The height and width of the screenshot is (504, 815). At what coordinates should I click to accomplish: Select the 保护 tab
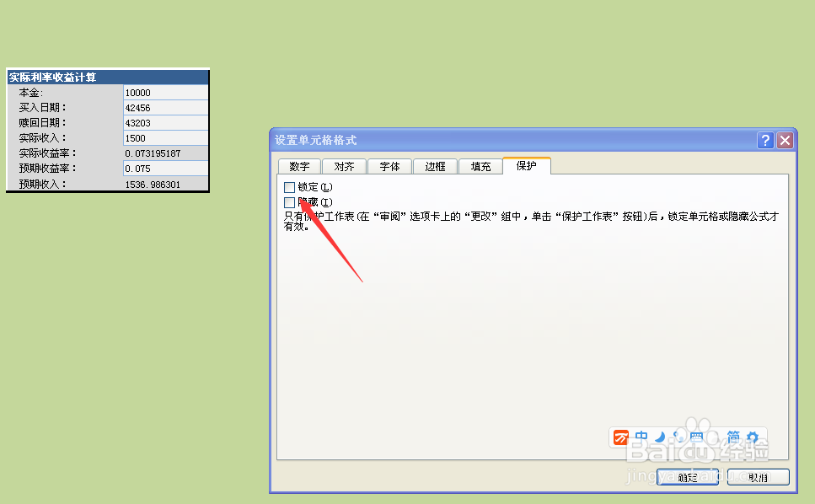(x=526, y=165)
